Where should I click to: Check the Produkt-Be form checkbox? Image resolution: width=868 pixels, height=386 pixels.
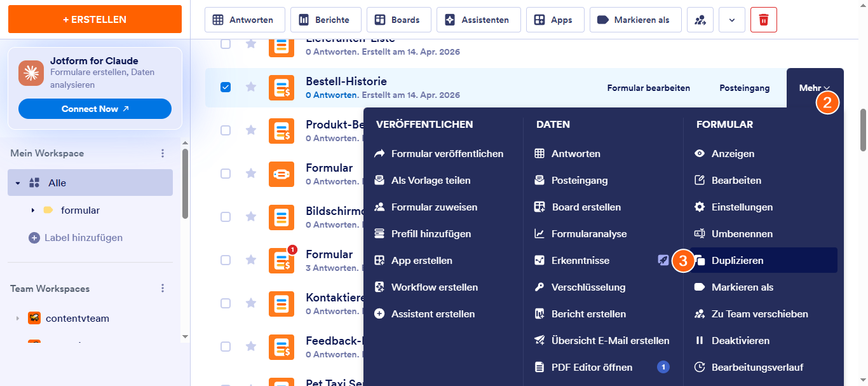pyautogui.click(x=226, y=130)
